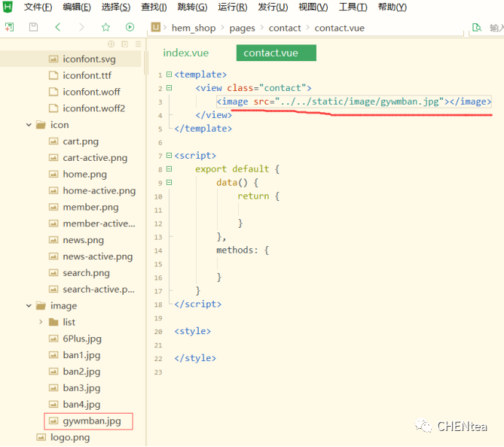Go forward with the right arrow icon
This screenshot has width=504, height=447.
[82, 27]
